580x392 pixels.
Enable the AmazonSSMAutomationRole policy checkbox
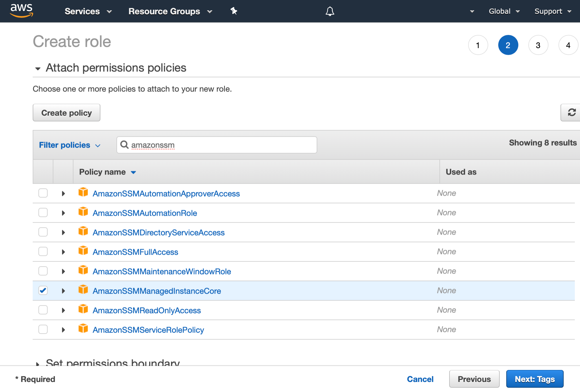(x=43, y=213)
